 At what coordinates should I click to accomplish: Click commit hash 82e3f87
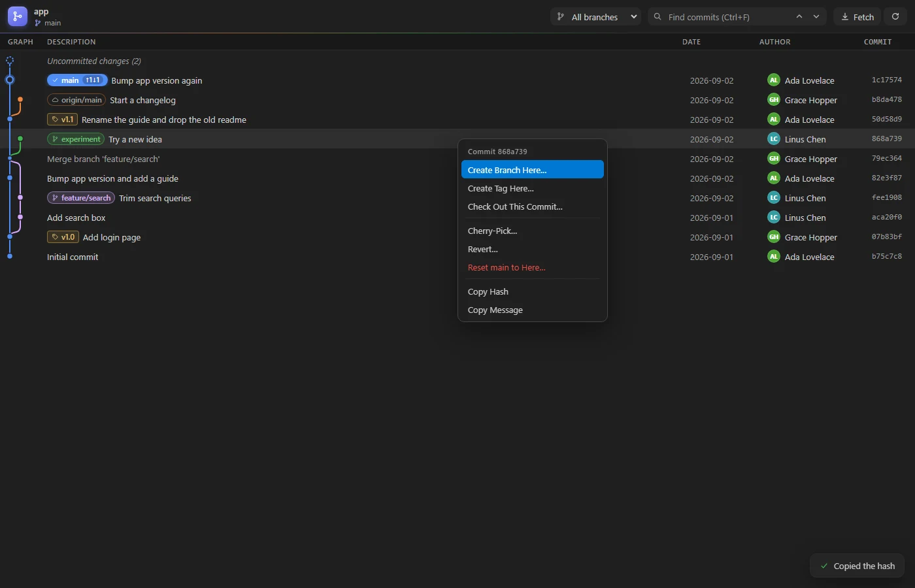point(886,178)
